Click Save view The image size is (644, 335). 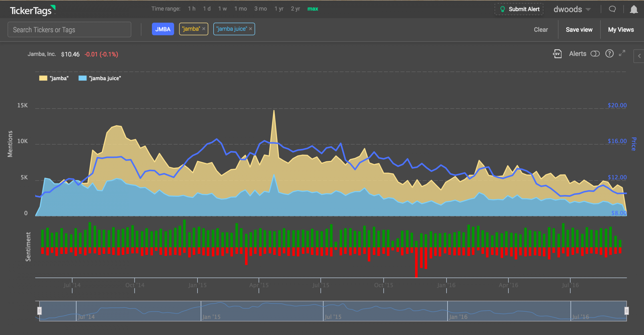(x=579, y=30)
